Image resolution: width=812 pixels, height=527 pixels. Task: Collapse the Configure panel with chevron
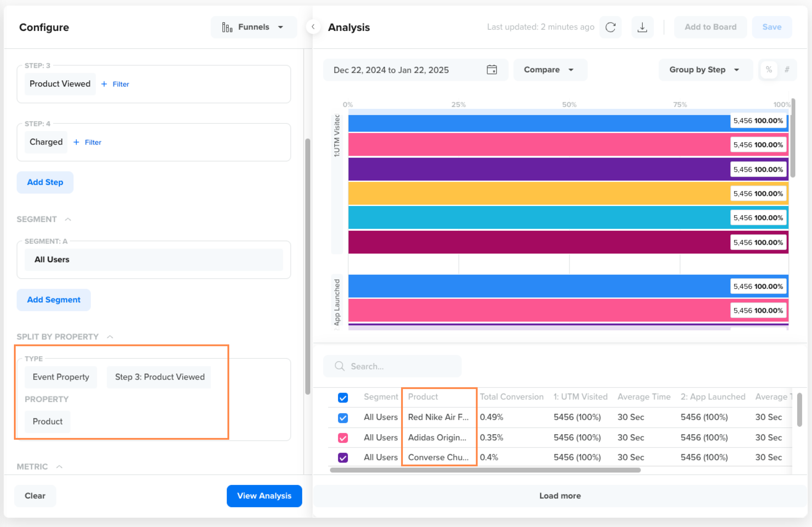313,27
